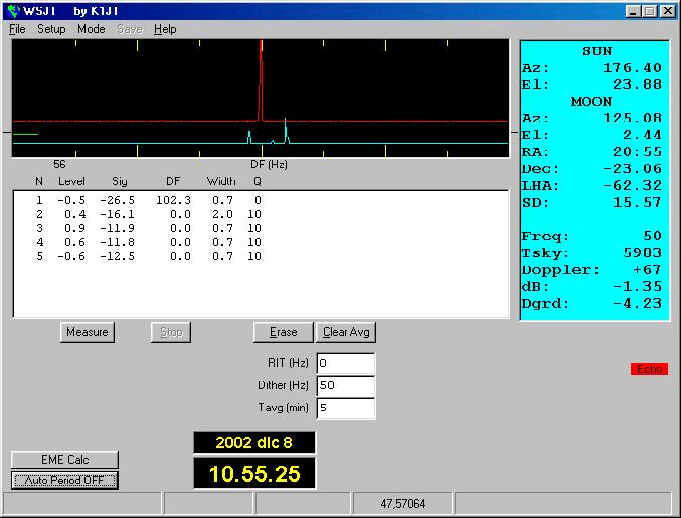Open the Help menu

coord(165,29)
